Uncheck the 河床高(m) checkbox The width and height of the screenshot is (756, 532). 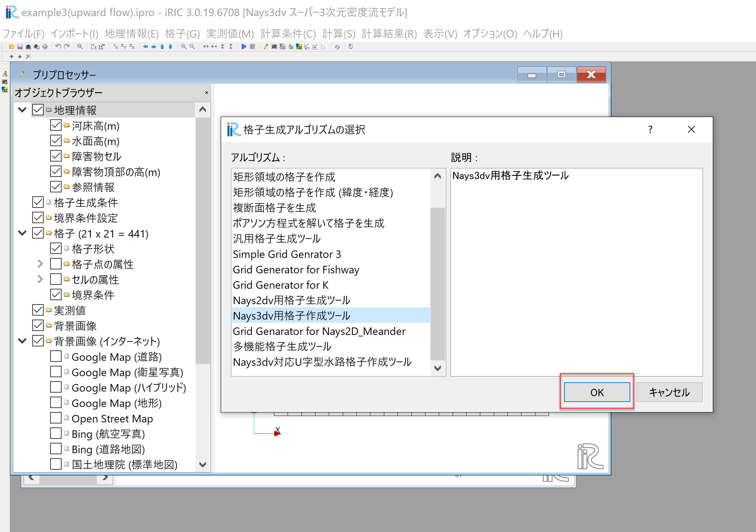point(56,125)
